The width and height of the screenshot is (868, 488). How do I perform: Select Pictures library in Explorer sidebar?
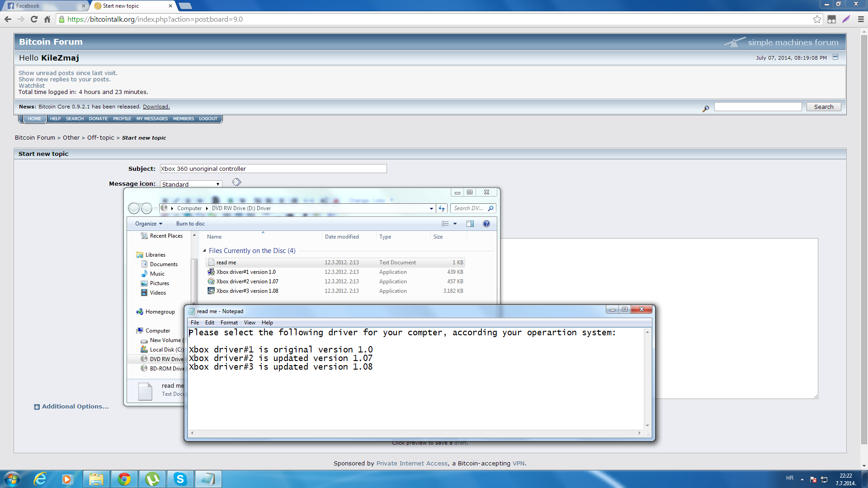click(x=155, y=283)
